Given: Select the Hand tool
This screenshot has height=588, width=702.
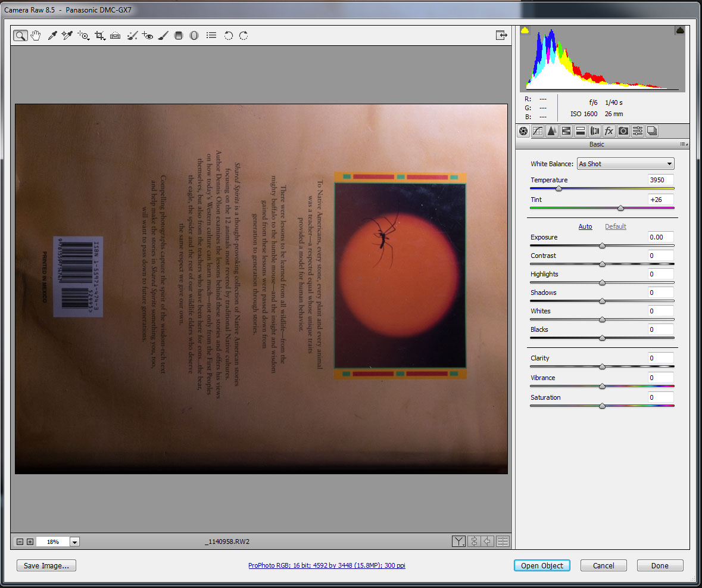Looking at the screenshot, I should click(x=36, y=35).
